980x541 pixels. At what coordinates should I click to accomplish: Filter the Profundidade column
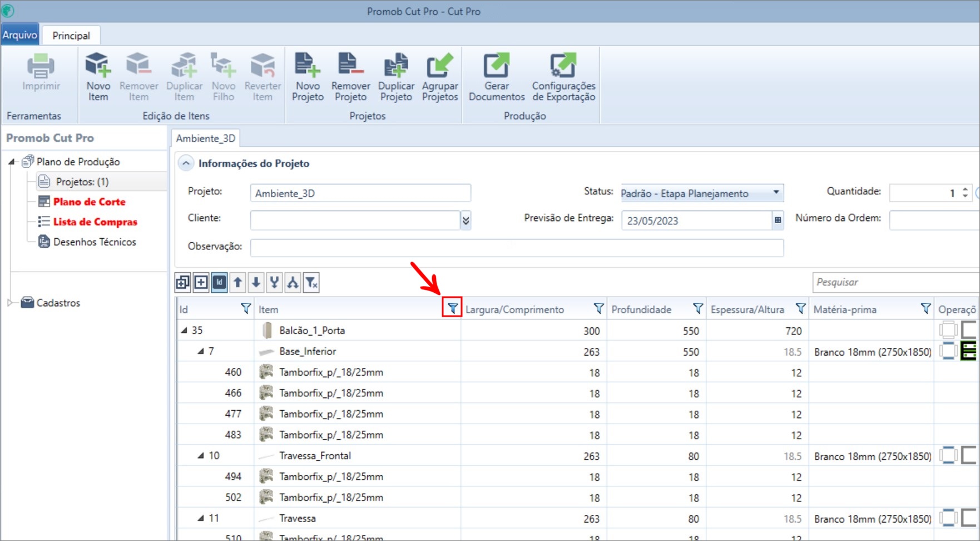point(697,308)
